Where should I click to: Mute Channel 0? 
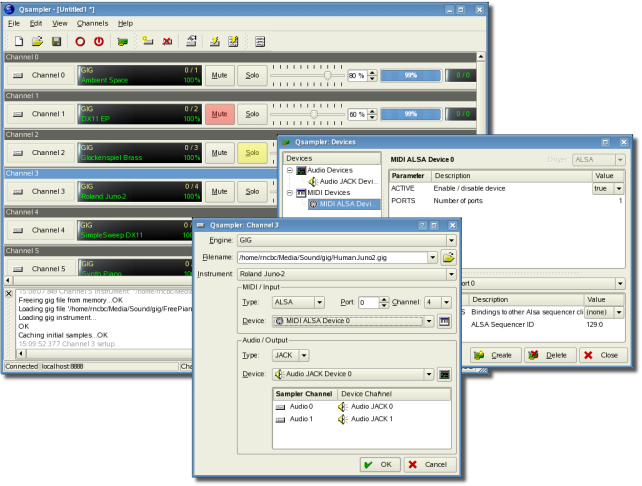tap(219, 75)
